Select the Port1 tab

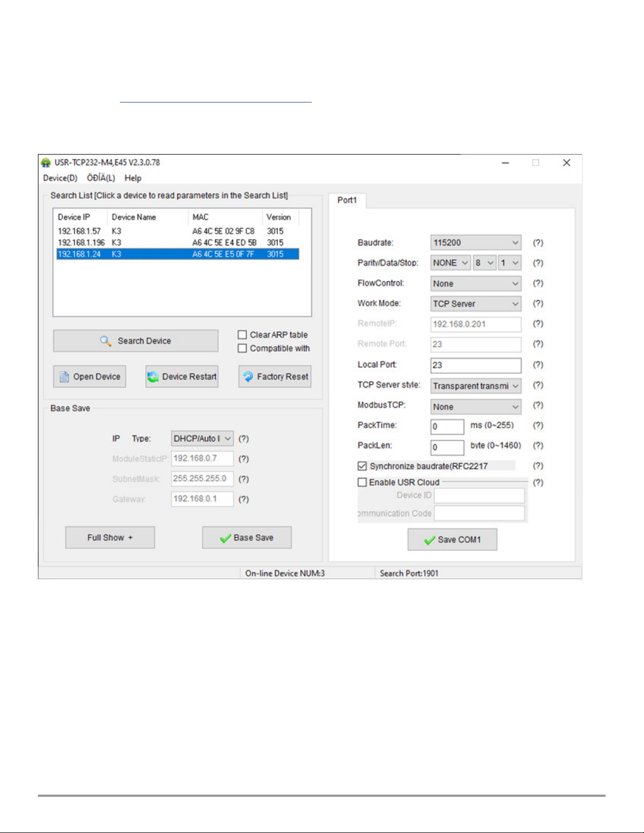coord(347,200)
